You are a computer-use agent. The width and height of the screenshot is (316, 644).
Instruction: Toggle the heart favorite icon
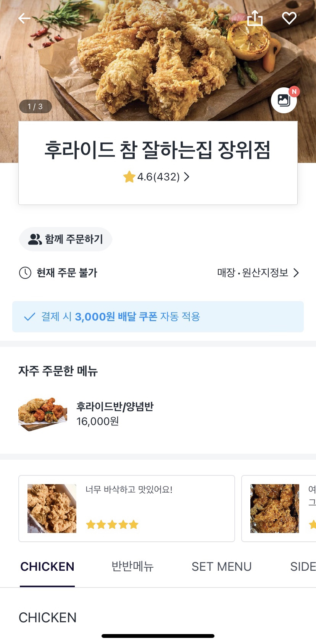[289, 18]
